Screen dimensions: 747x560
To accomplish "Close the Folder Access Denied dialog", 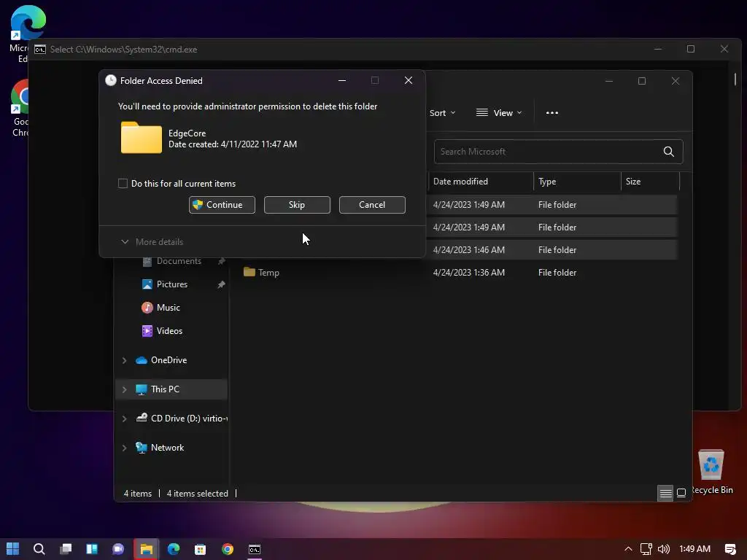I will 409,80.
